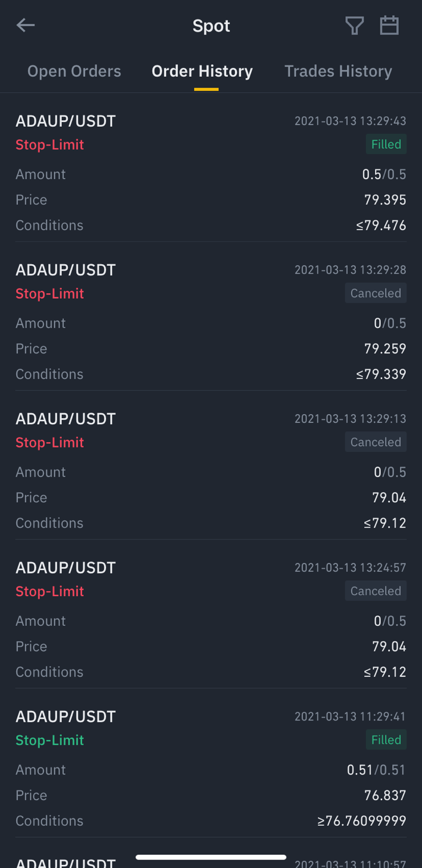Tap the green Filled badge on the top order
This screenshot has width=422, height=868.
click(x=386, y=145)
